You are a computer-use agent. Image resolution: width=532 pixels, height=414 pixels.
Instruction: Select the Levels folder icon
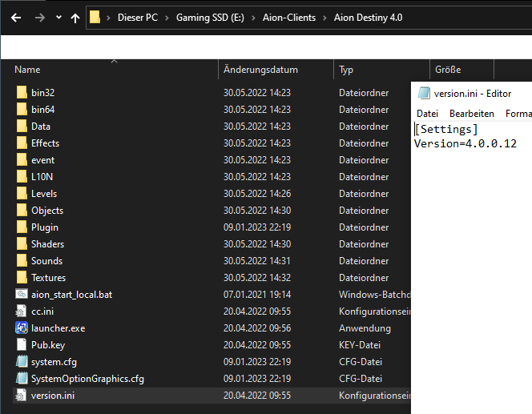[x=22, y=193]
